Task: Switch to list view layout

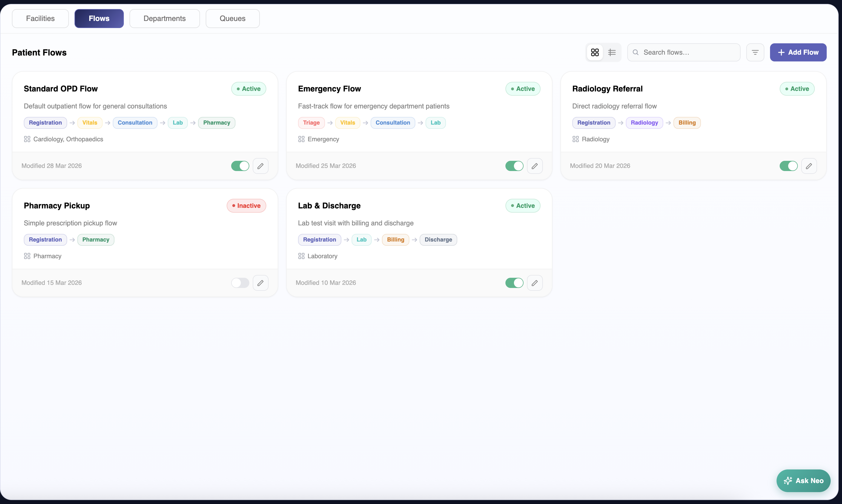Action: [612, 52]
